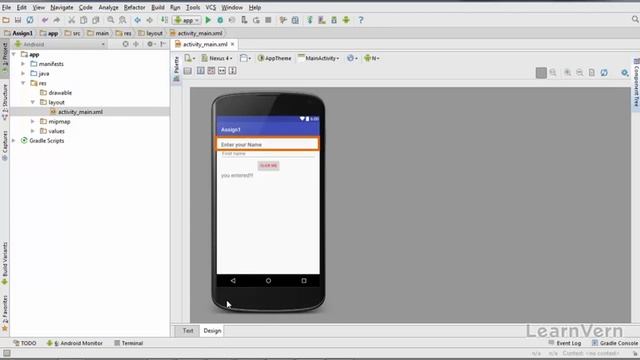Click the Synchronize refresh icon
Image resolution: width=640 pixels, height=360 pixels.
click(x=30, y=20)
